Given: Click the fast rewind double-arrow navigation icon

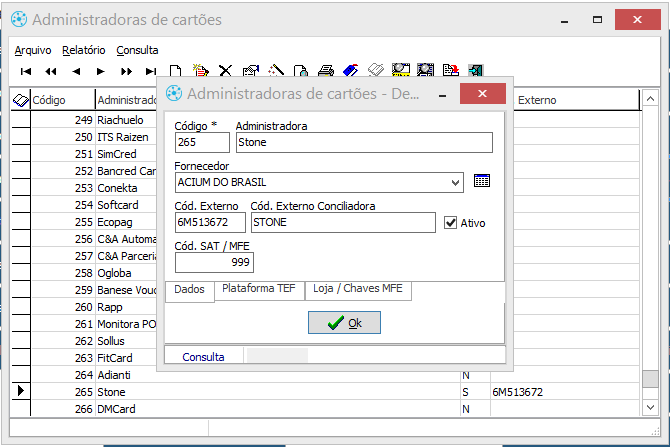Looking at the screenshot, I should (x=51, y=71).
